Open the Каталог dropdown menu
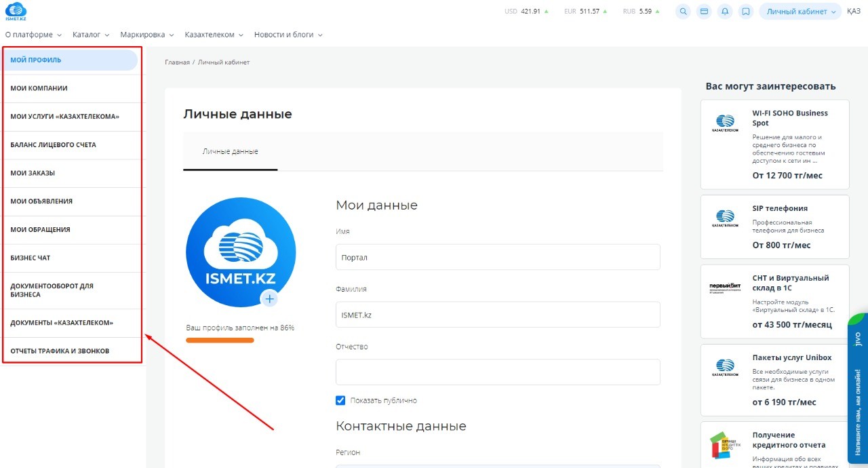This screenshot has width=868, height=468. pos(91,35)
